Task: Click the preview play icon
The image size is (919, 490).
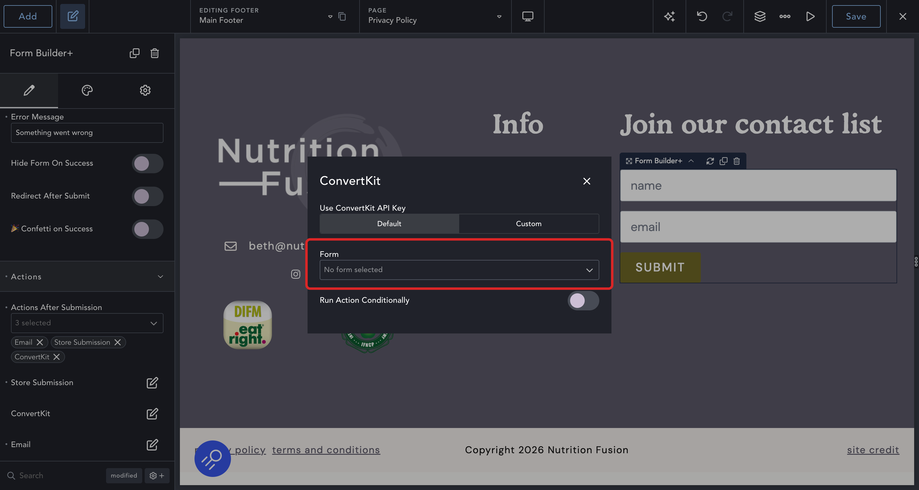Action: click(x=810, y=16)
